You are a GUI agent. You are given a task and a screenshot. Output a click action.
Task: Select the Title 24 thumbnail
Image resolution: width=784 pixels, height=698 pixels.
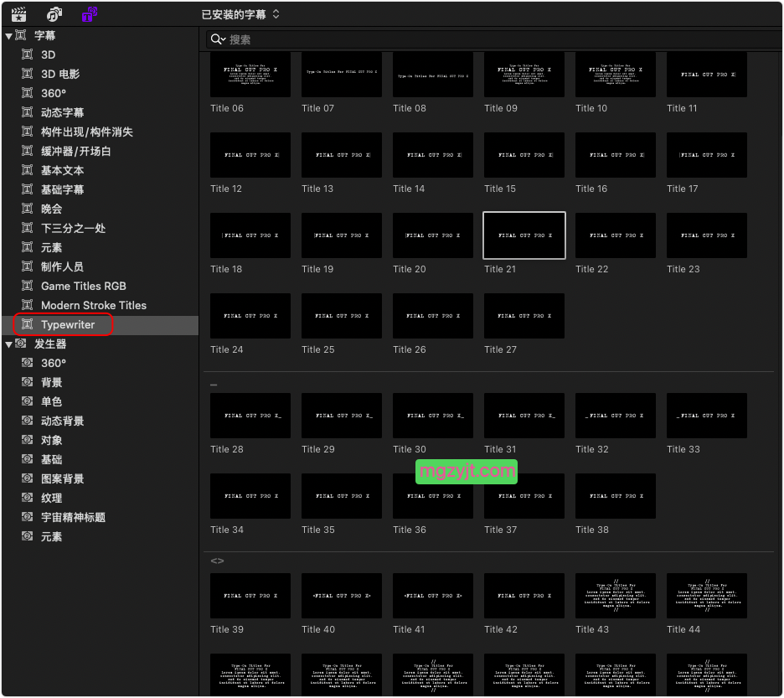(x=250, y=316)
